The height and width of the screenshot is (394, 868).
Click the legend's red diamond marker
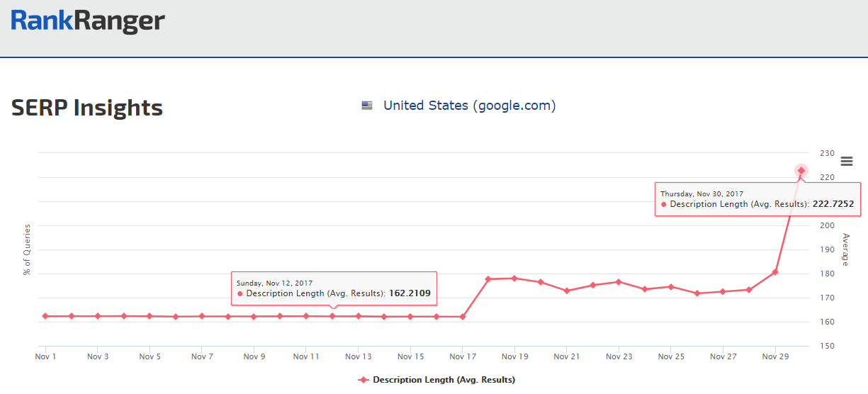pyautogui.click(x=363, y=380)
